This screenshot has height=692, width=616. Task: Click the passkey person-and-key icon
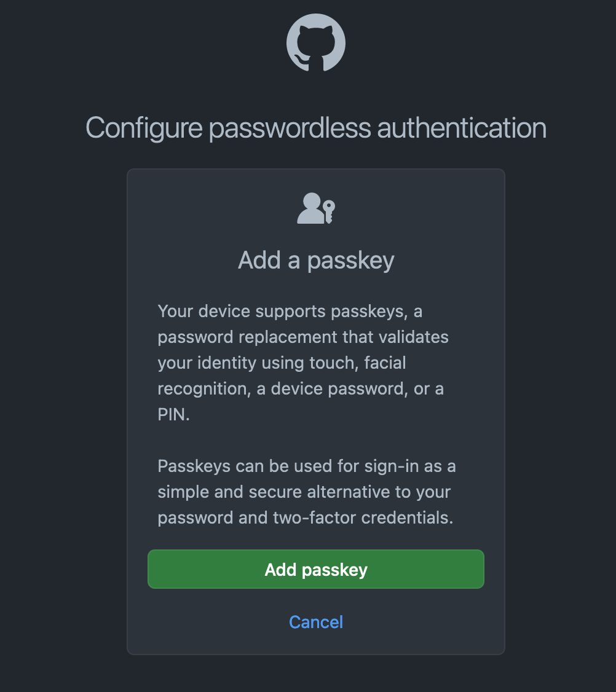[316, 208]
